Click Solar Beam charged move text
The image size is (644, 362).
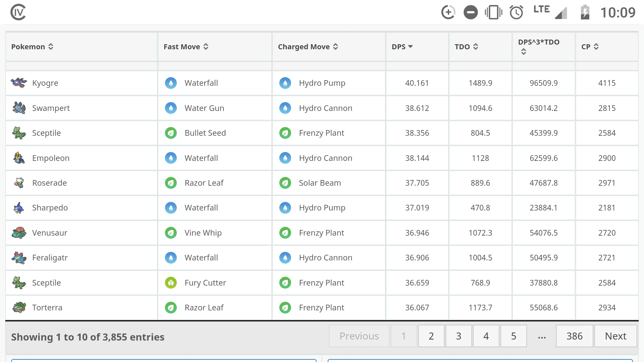pyautogui.click(x=320, y=183)
